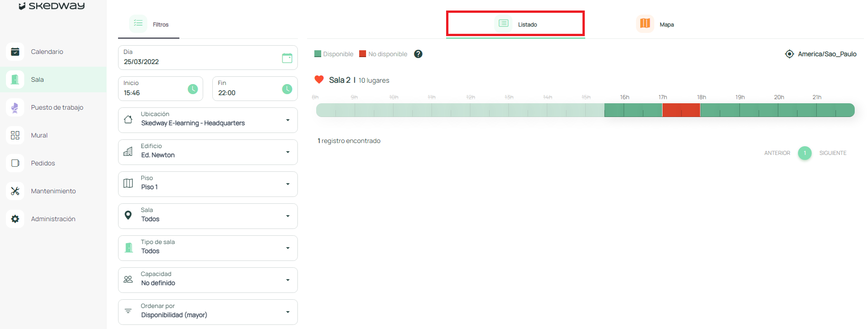
Task: Click the Inicio time clock icon
Action: point(193,89)
